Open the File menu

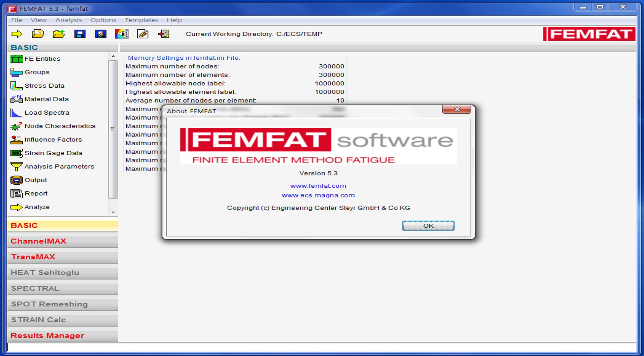(x=16, y=20)
